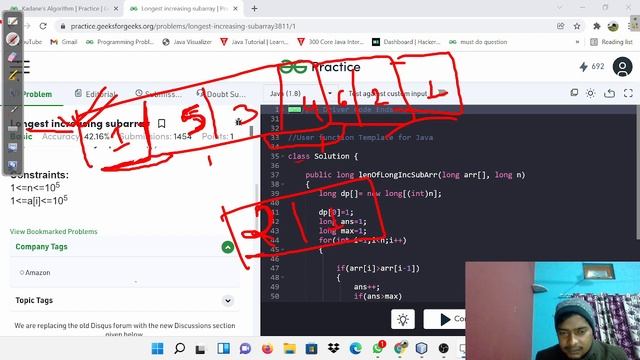Click the Amazon company tag
640x360 pixels.
coord(35,273)
